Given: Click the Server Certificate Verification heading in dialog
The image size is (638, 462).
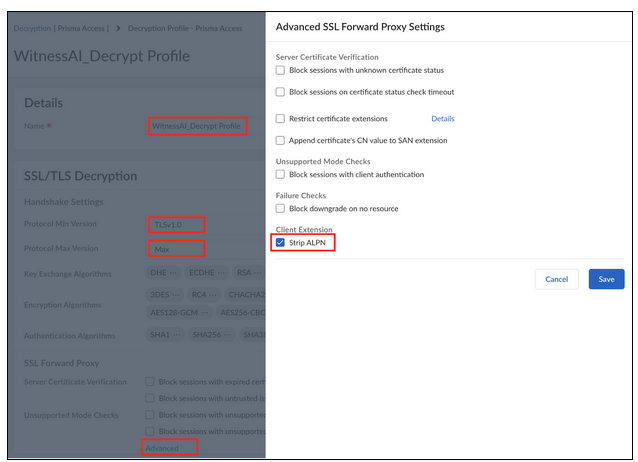Looking at the screenshot, I should tap(327, 57).
